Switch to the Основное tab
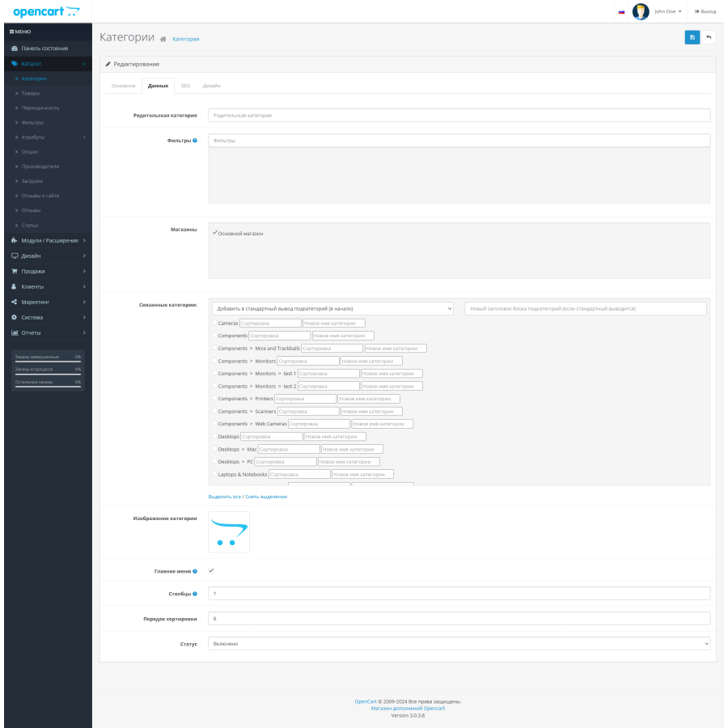The height and width of the screenshot is (728, 728). coord(123,86)
